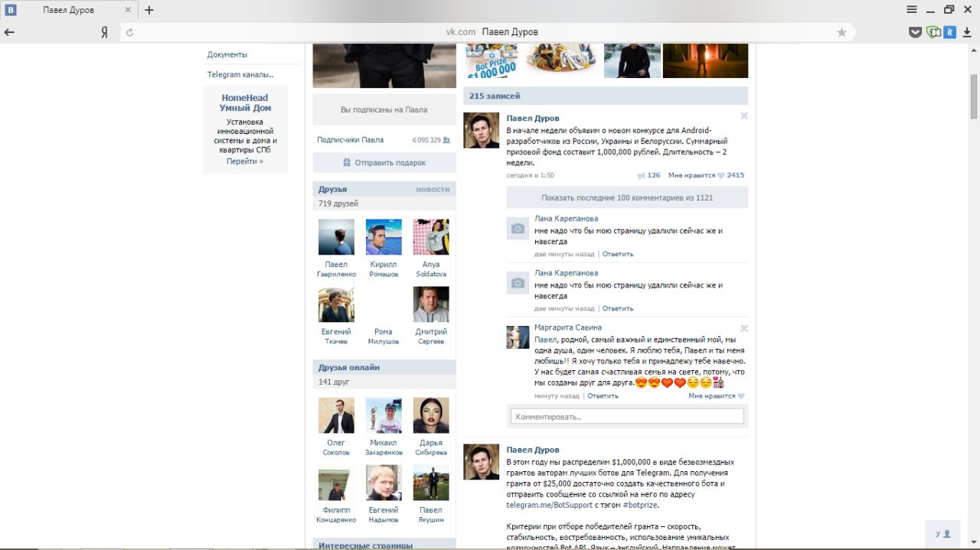Show last 100 comments of 1121
Viewport: 980px width, 550px height.
tap(627, 197)
